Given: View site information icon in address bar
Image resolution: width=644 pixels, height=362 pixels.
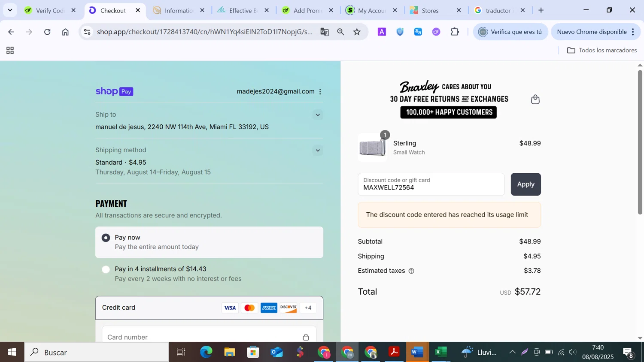Looking at the screenshot, I should (87, 32).
